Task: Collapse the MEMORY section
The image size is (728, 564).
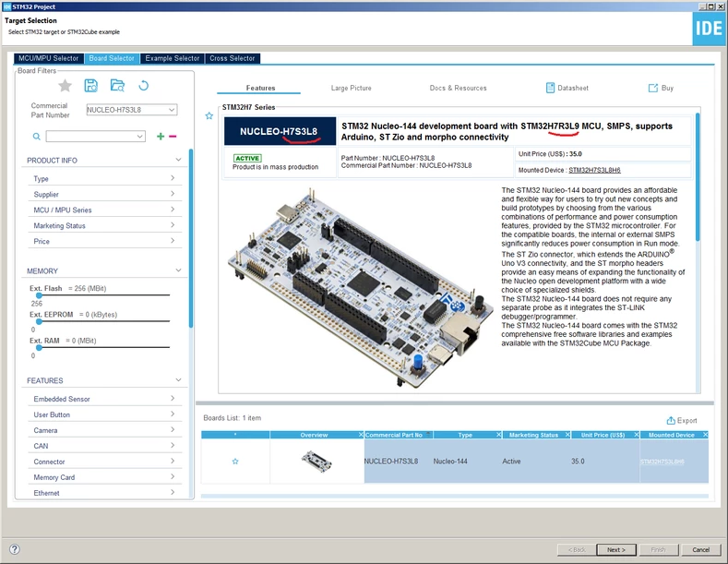Action: click(178, 270)
